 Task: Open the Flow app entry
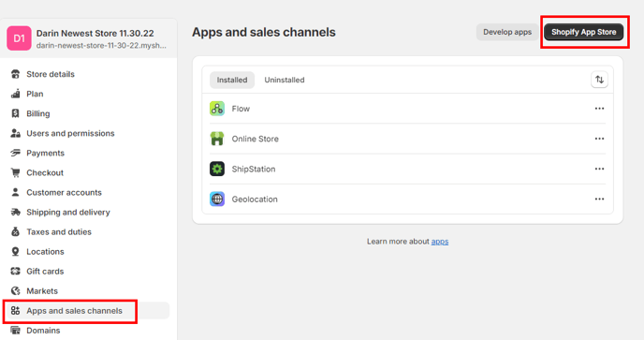[407, 109]
